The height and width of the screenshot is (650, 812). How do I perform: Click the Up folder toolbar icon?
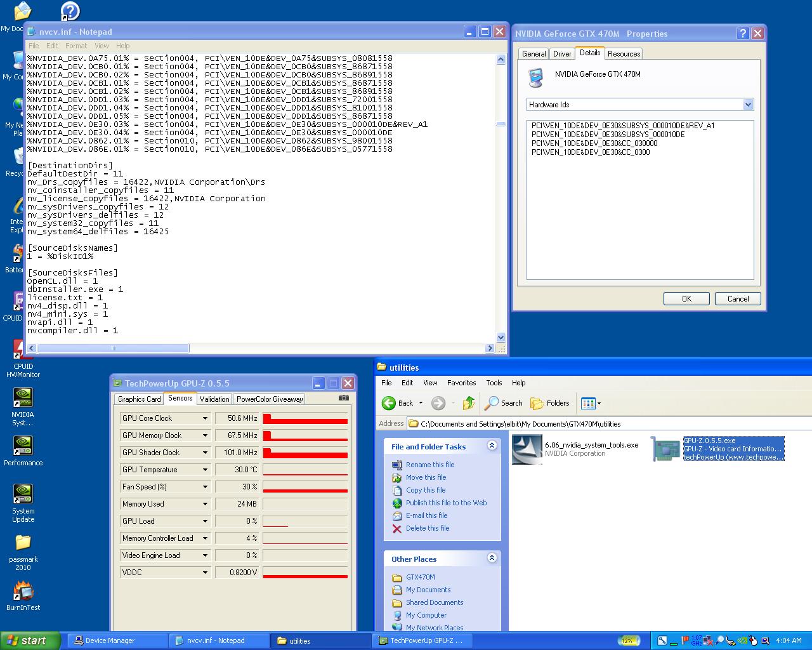469,403
